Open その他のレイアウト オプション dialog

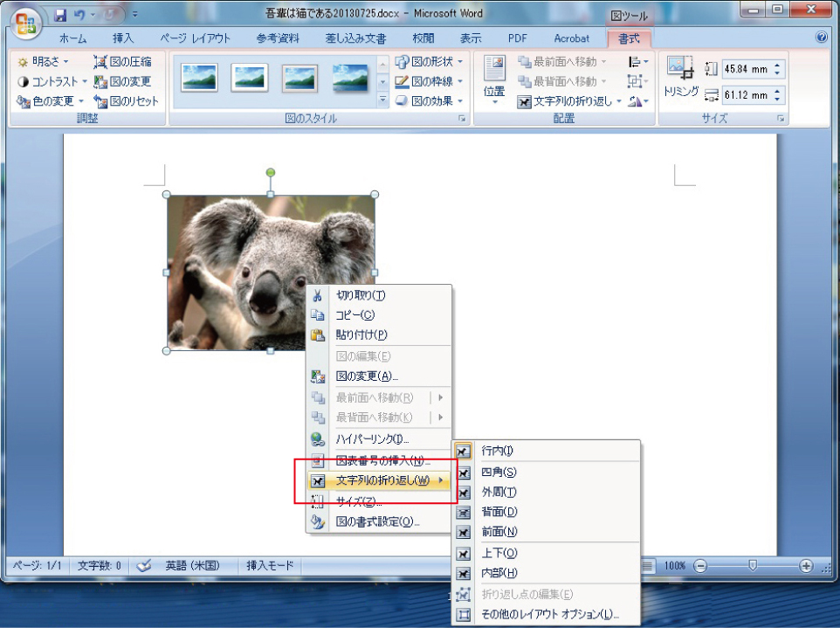coord(546,614)
